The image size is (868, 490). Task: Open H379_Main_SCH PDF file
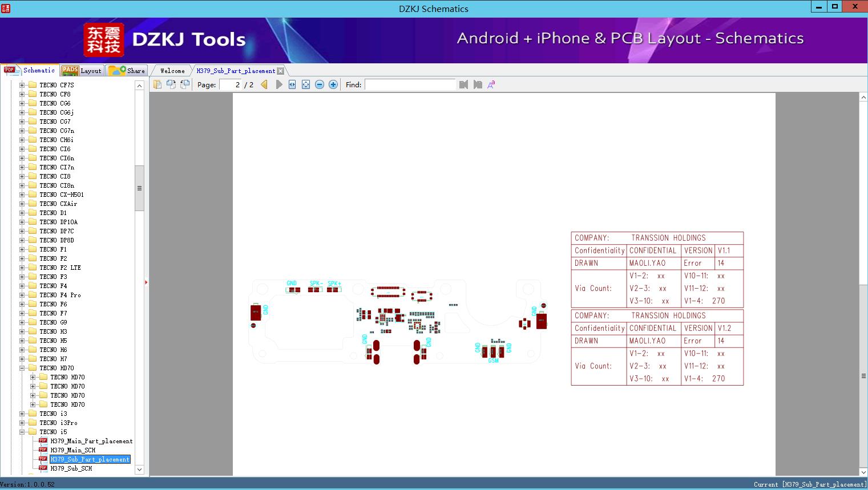point(73,450)
